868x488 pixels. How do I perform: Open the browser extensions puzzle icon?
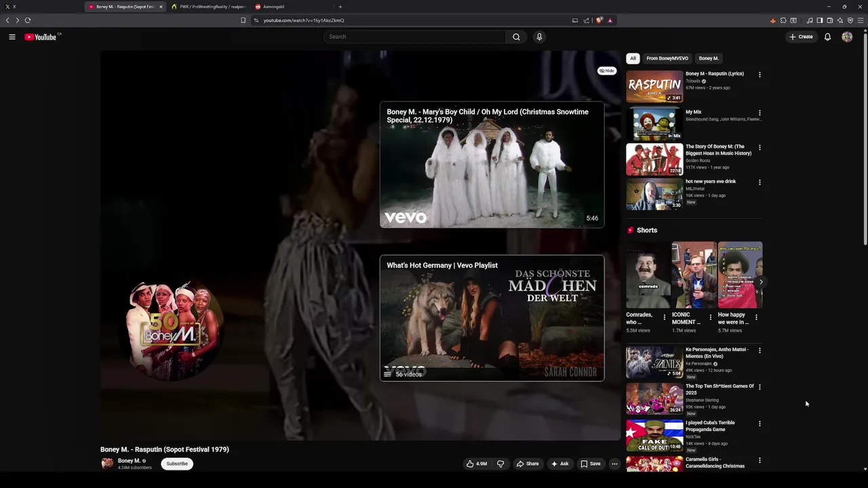pos(783,20)
